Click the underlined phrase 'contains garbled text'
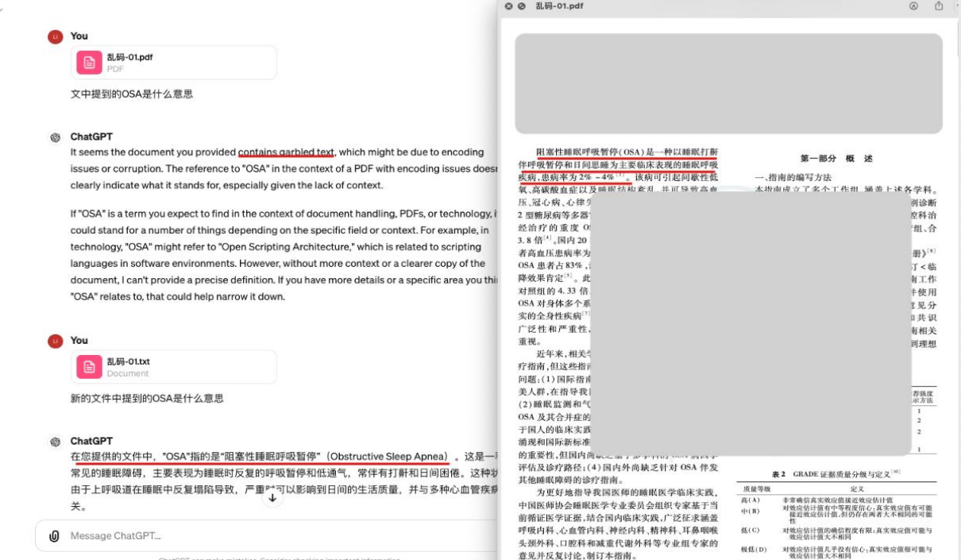This screenshot has width=961, height=560. pyautogui.click(x=287, y=152)
